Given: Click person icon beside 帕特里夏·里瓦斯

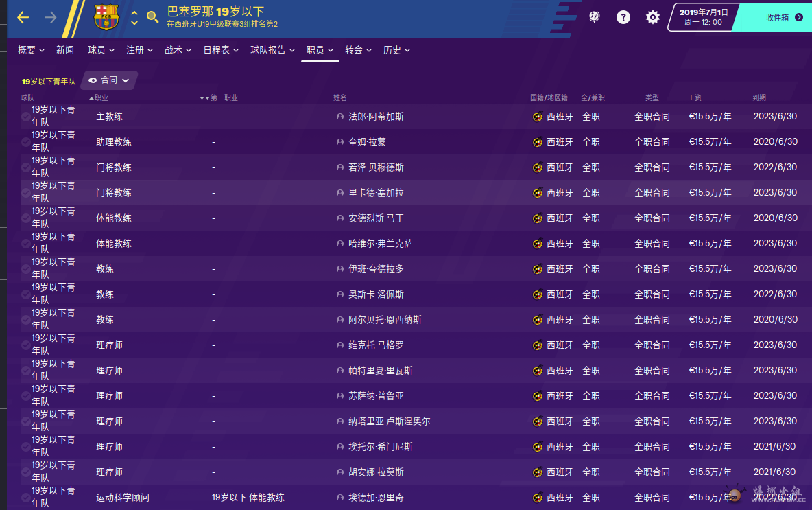Looking at the screenshot, I should coord(339,371).
